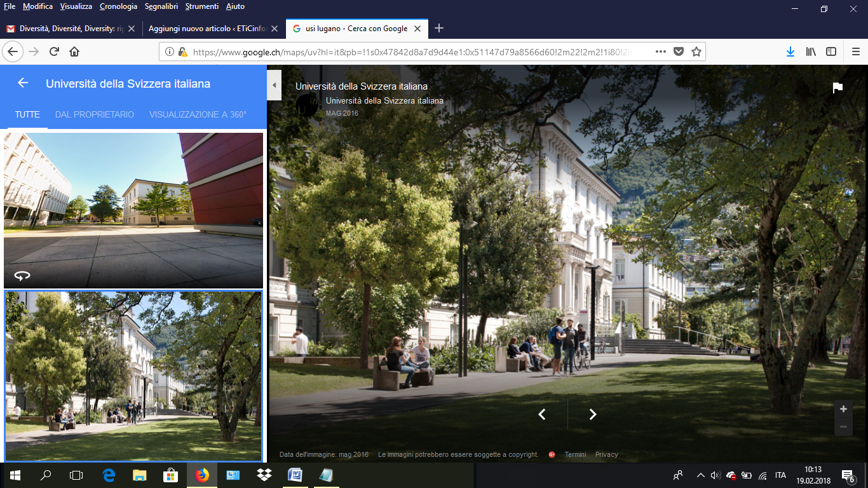Open the Firefox home page
868x488 pixels.
(74, 51)
